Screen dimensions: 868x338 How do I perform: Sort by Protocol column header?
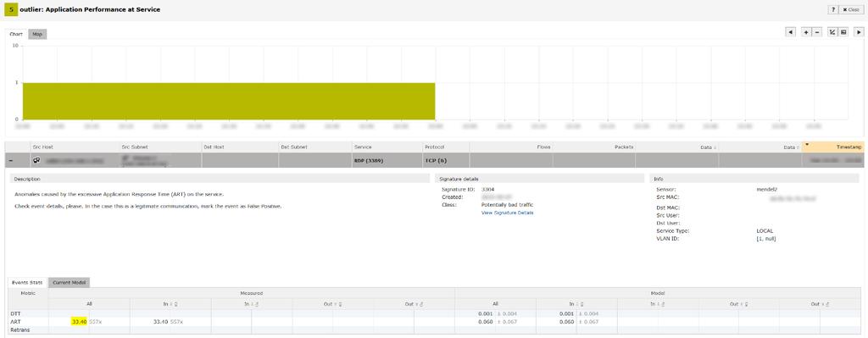(x=445, y=147)
